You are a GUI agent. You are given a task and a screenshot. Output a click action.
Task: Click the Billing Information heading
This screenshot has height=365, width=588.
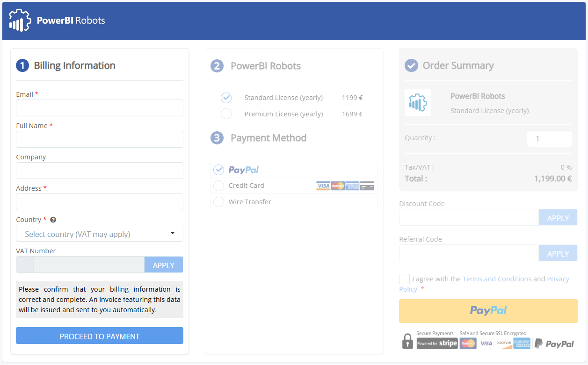coord(74,65)
